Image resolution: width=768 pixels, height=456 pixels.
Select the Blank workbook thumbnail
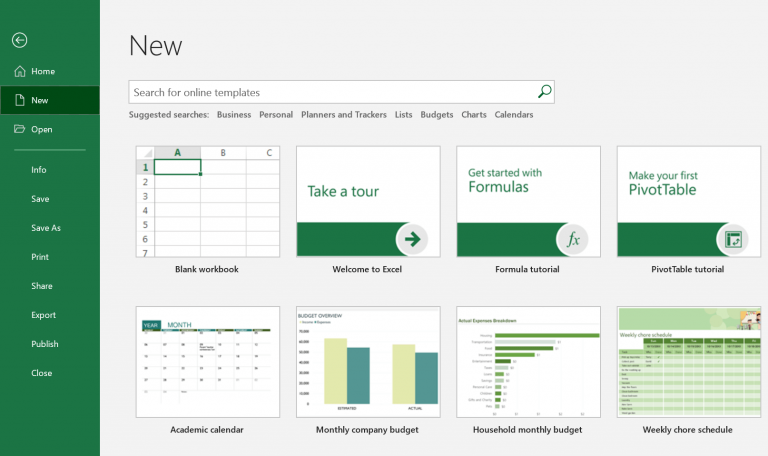coord(208,201)
